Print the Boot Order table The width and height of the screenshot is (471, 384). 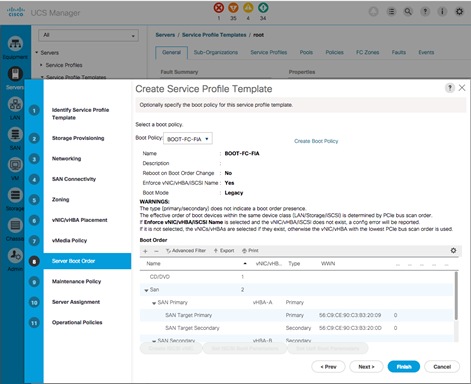point(250,251)
